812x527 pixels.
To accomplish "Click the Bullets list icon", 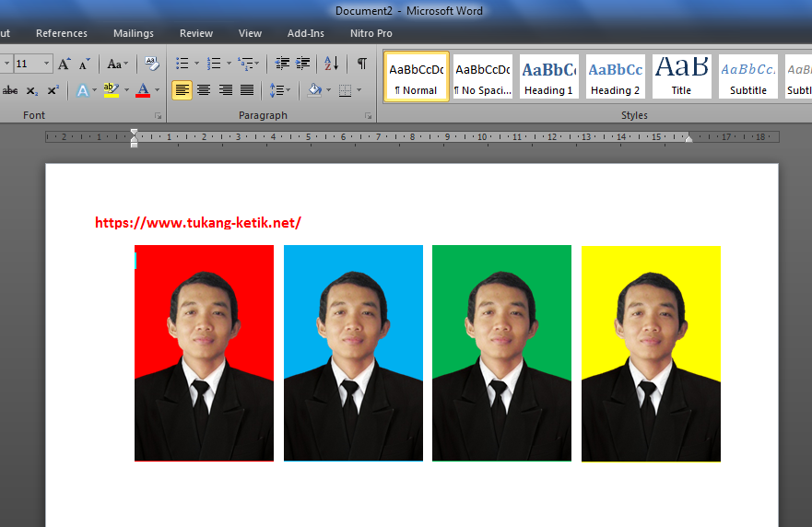I will tap(182, 64).
